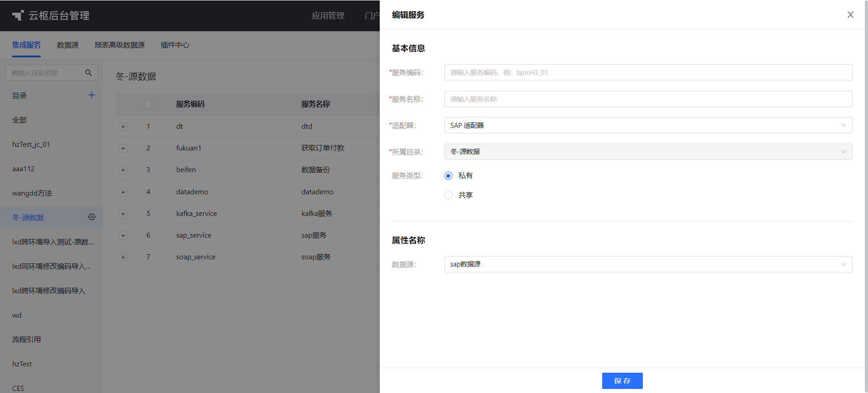Expand row dt with plus icon
This screenshot has width=868, height=393.
[123, 126]
